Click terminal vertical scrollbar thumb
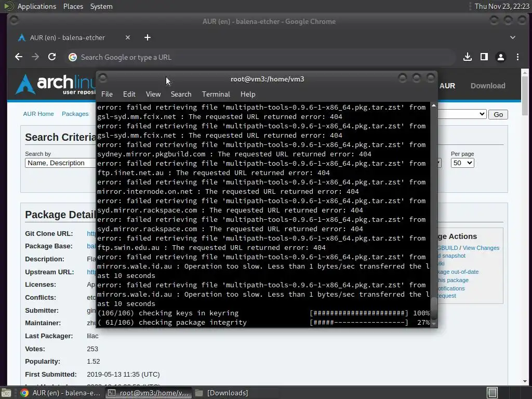Image resolution: width=532 pixels, height=399 pixels. point(434,308)
